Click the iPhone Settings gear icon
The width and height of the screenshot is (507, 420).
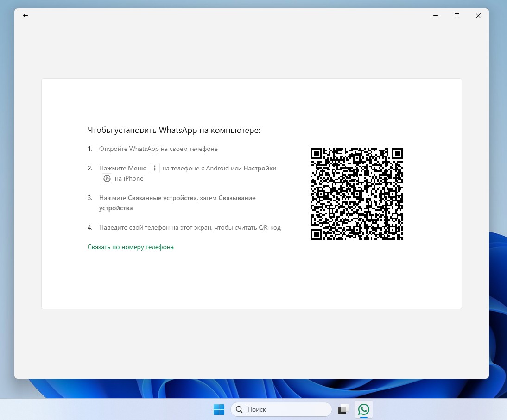coord(107,178)
